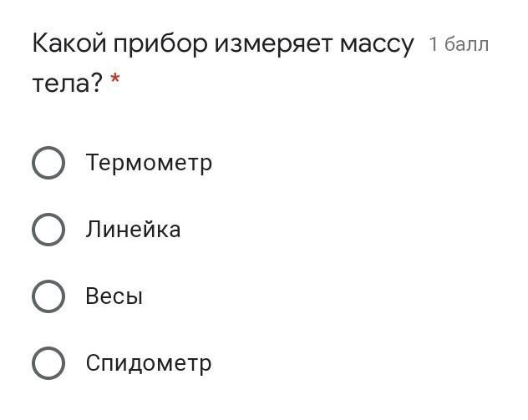Viewport: 528px width, 420px height.
Task: Click the Термометр option label
Action: point(149,163)
